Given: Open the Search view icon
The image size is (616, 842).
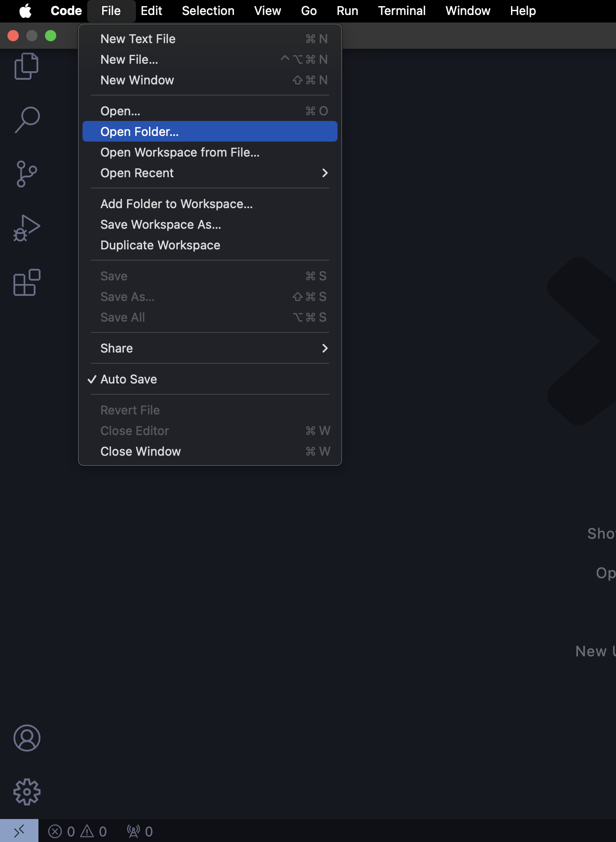Looking at the screenshot, I should point(27,120).
